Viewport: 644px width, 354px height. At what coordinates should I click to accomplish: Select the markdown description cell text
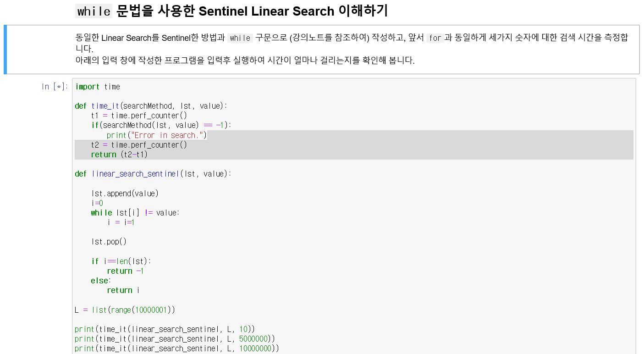352,49
